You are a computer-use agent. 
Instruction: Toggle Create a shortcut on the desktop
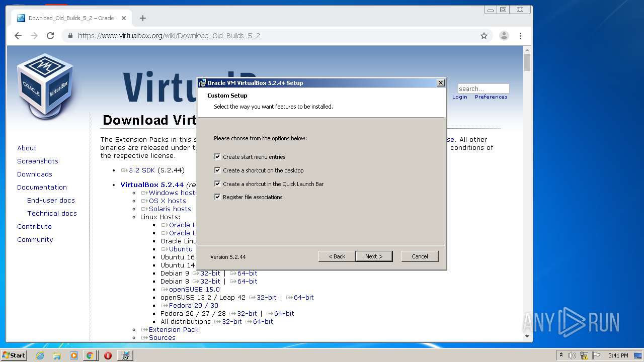point(217,170)
